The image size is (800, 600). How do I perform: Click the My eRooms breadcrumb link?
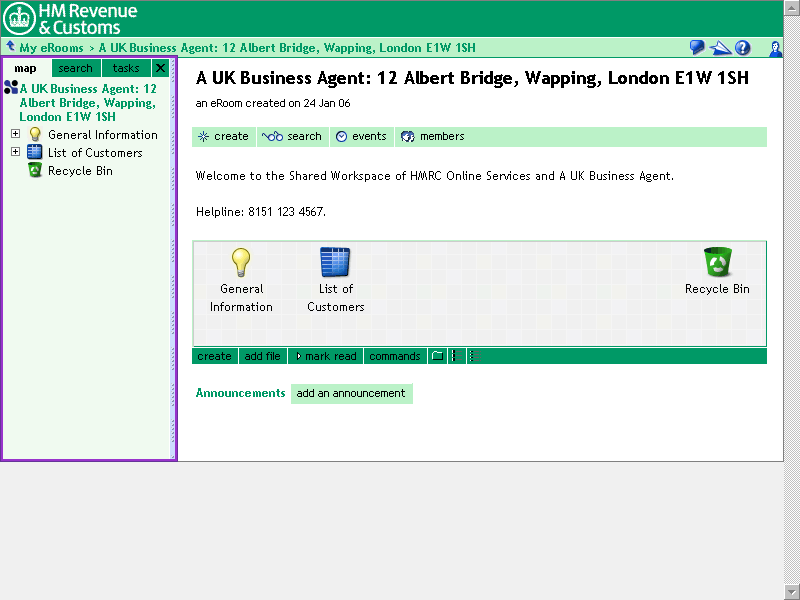(x=51, y=48)
